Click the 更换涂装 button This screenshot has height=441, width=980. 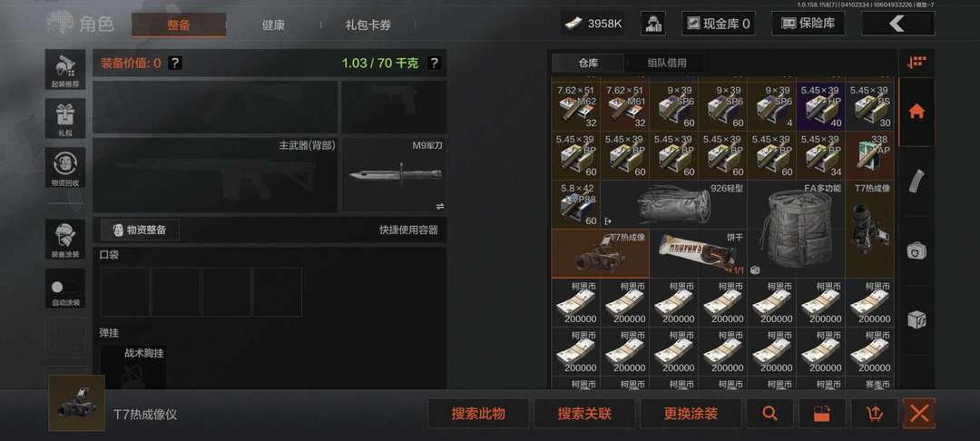tap(691, 414)
